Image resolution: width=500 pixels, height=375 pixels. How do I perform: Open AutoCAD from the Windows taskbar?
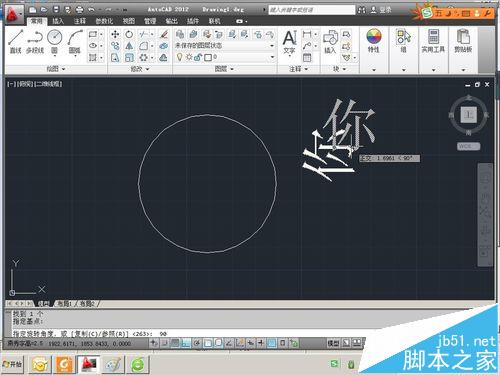click(89, 364)
